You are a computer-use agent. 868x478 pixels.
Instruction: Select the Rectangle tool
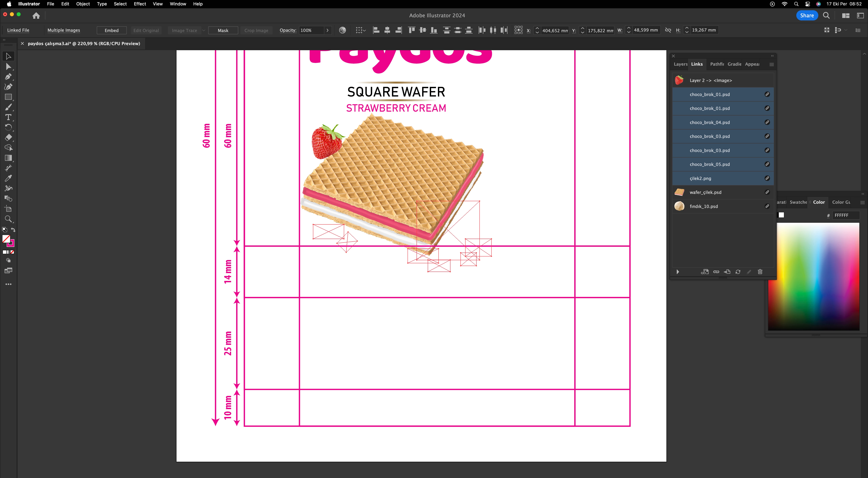point(8,97)
